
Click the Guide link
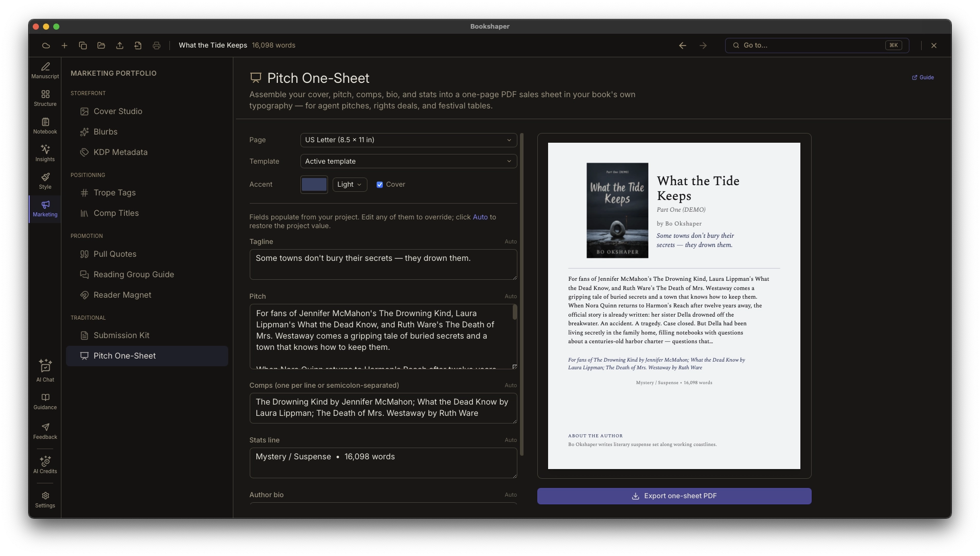click(923, 78)
